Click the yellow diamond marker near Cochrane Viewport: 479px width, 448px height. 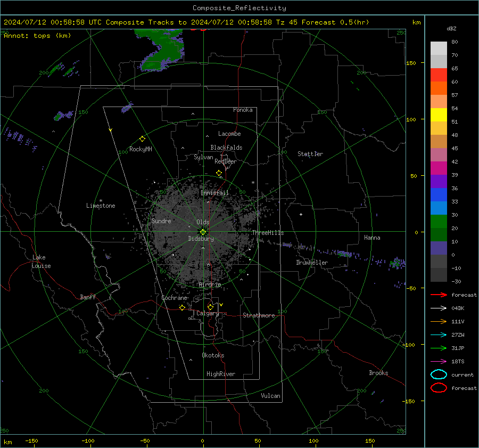click(x=182, y=307)
